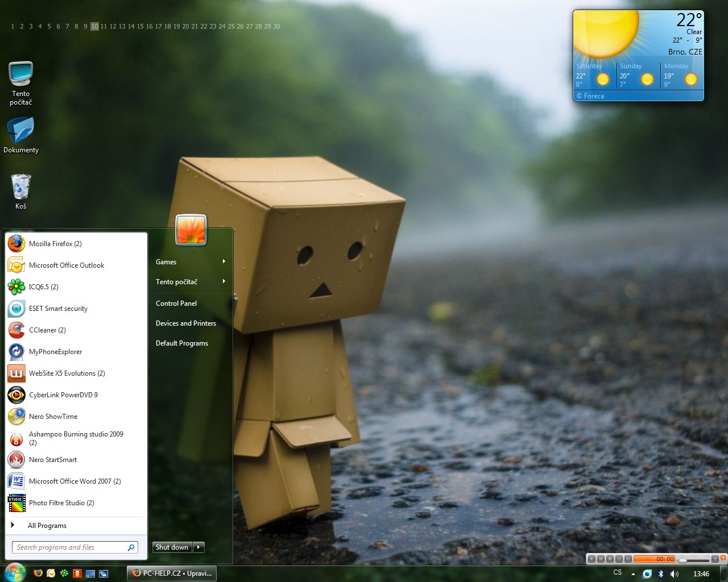The width and height of the screenshot is (728, 582).
Task: Expand All Programs in the Start menu
Action: pos(47,526)
